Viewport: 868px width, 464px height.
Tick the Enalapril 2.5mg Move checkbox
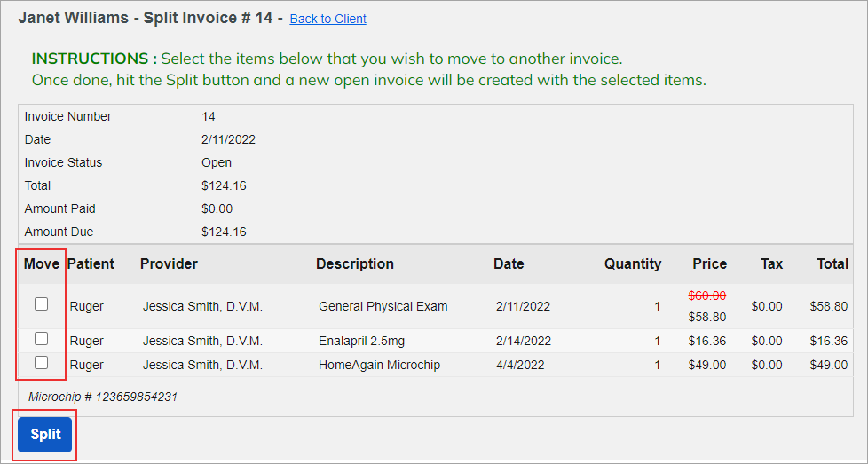41,338
